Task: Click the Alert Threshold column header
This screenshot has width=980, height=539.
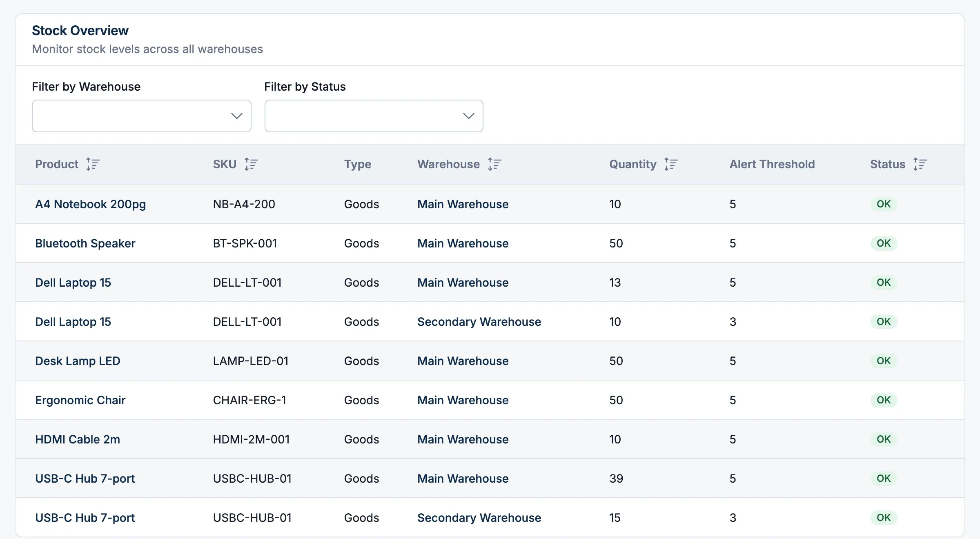Action: click(772, 164)
